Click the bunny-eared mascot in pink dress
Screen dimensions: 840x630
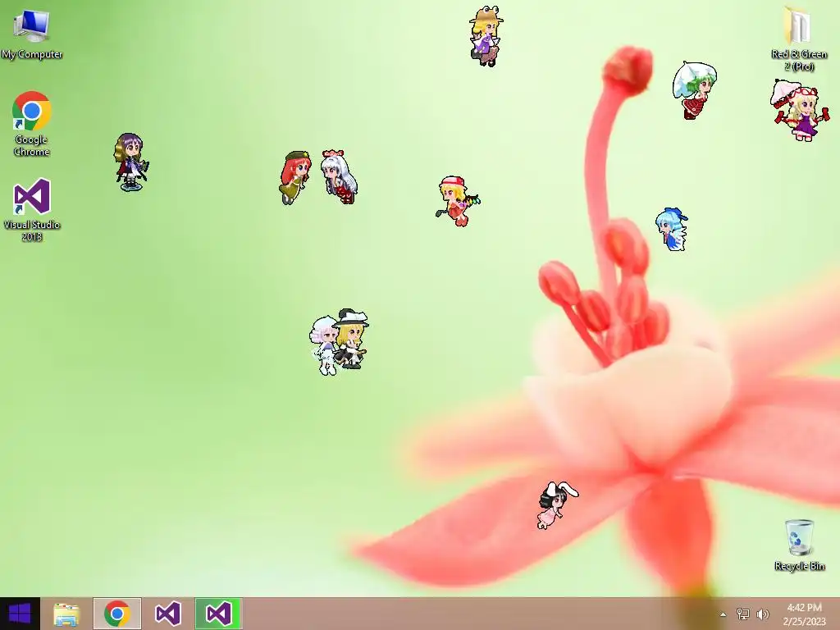557,504
